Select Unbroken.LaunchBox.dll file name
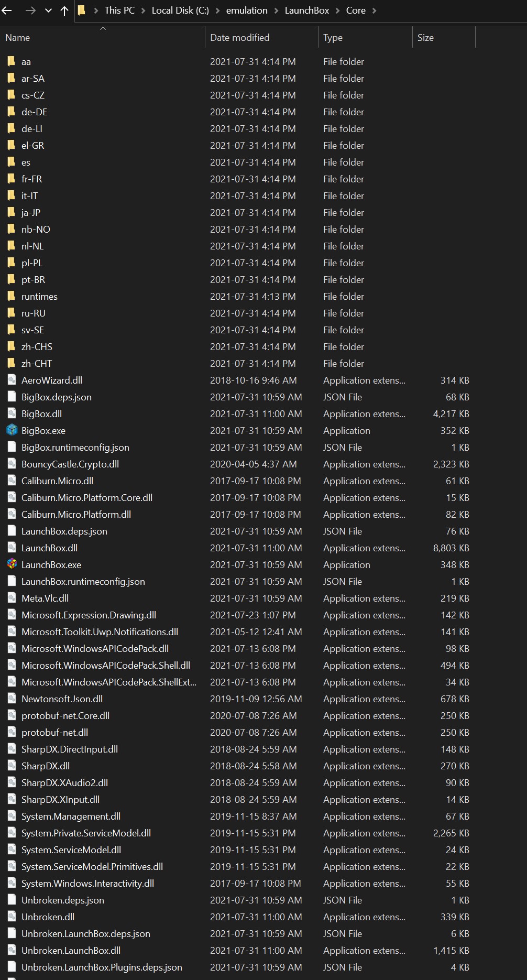This screenshot has height=980, width=527. tap(71, 951)
